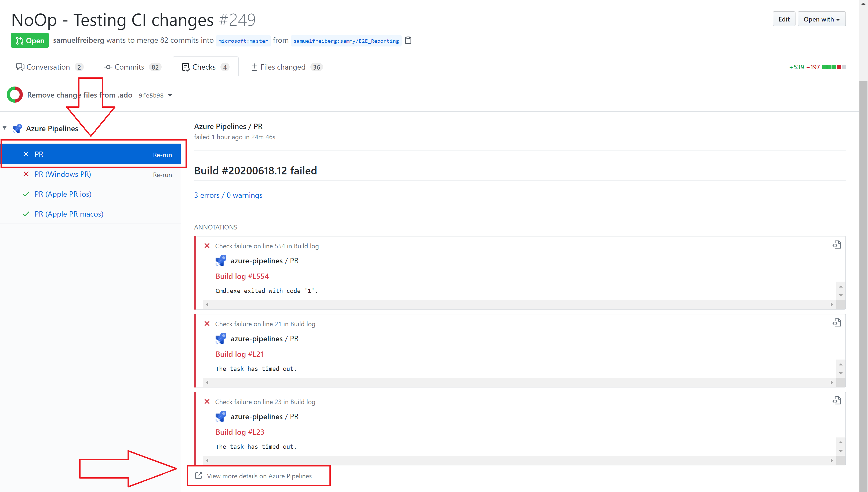Click the Open pull request status badge
Image resolution: width=868 pixels, height=492 pixels.
30,40
